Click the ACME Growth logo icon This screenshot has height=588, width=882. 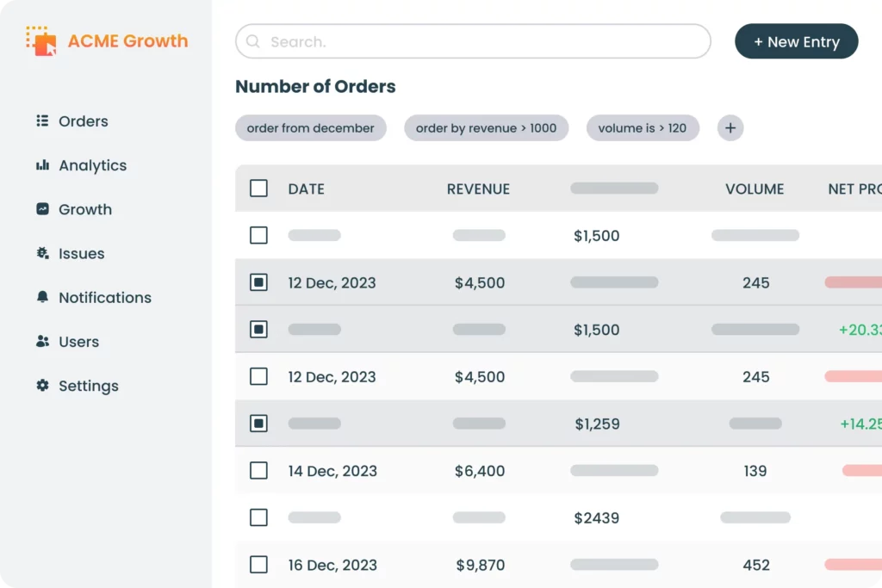click(x=40, y=40)
